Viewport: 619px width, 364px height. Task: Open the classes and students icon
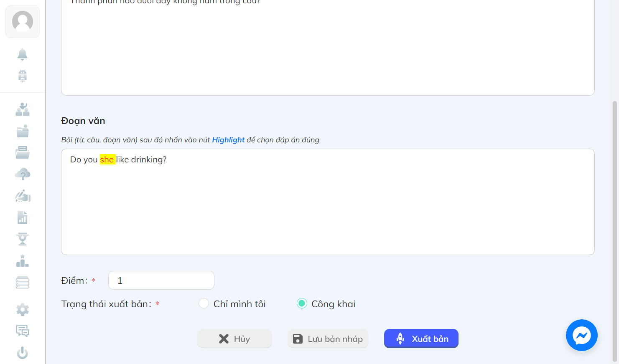[23, 109]
